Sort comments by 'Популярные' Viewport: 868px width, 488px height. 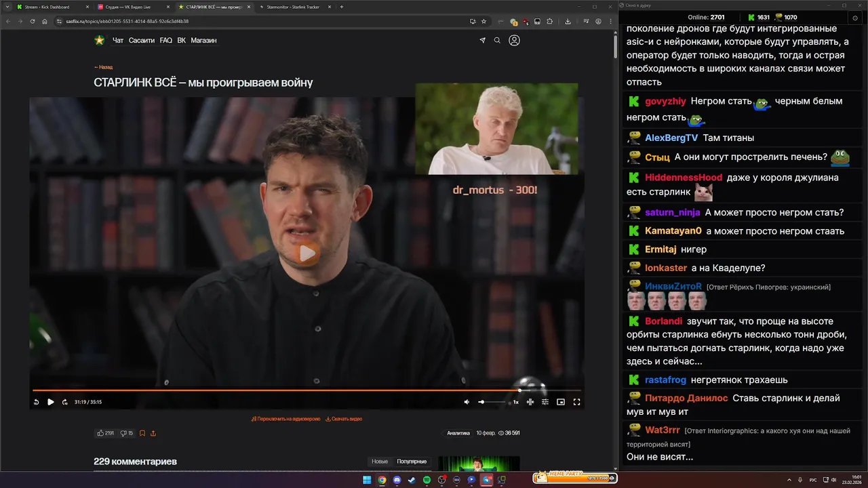[x=412, y=462]
